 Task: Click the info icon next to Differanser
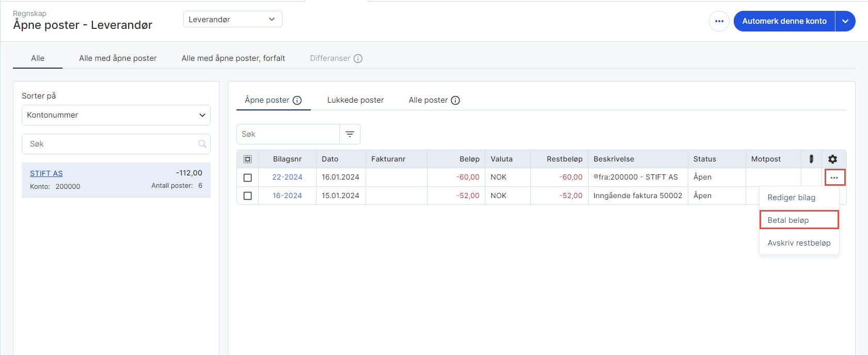pyautogui.click(x=358, y=58)
